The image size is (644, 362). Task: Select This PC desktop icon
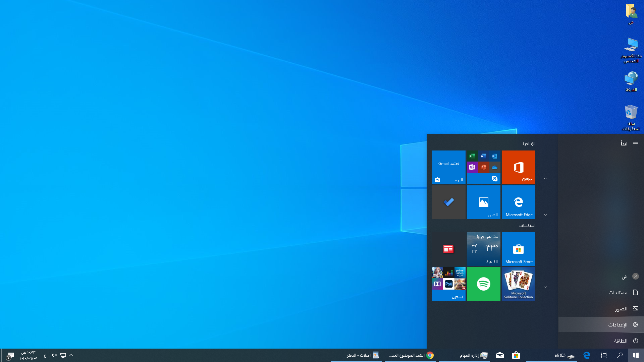tap(631, 50)
